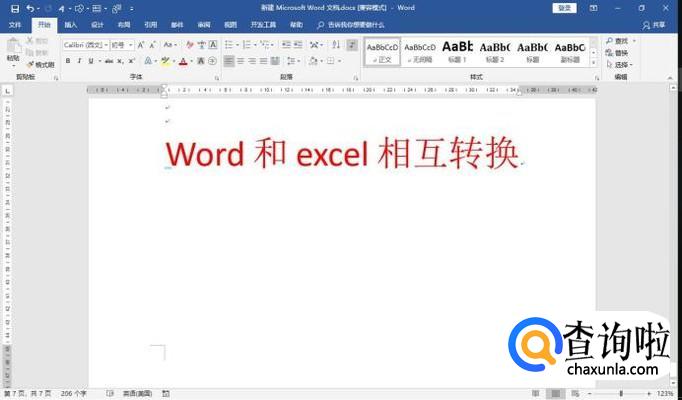Expand the bullet list dropdown

tap(237, 45)
